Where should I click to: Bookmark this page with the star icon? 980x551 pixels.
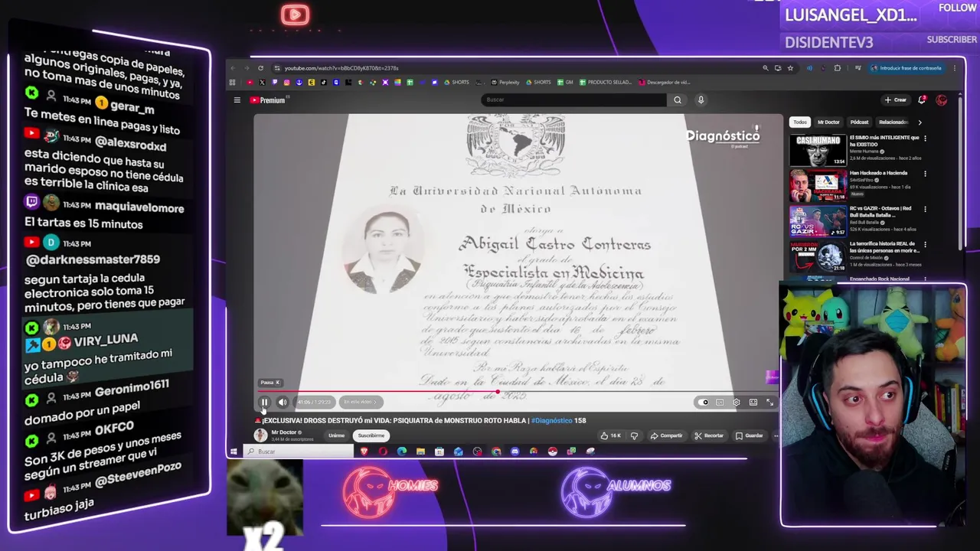point(790,68)
